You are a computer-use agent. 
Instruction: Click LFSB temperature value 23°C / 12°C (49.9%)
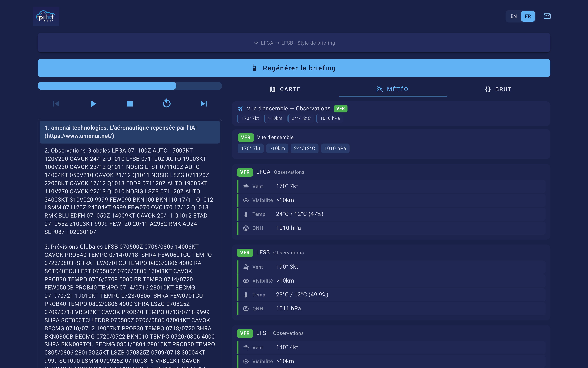coord(302,295)
